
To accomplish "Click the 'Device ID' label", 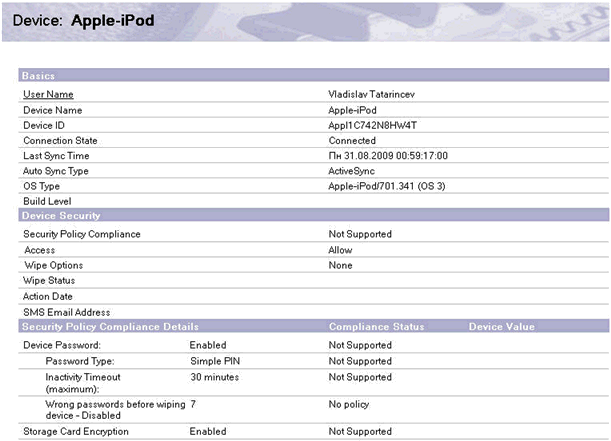I will tap(44, 125).
